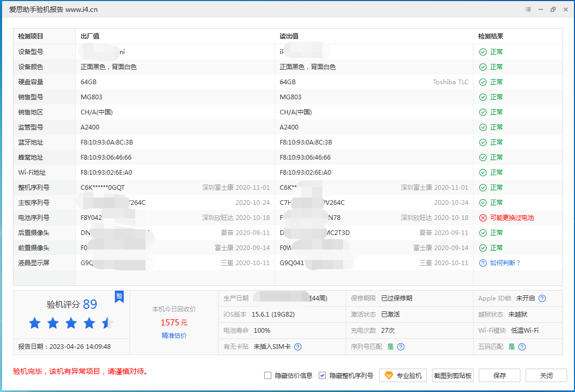Click the green check icon in Wi-Fi地址 row

coord(483,173)
